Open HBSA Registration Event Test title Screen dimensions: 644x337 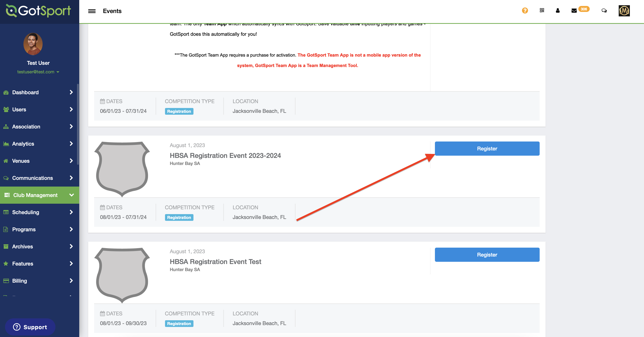(215, 261)
